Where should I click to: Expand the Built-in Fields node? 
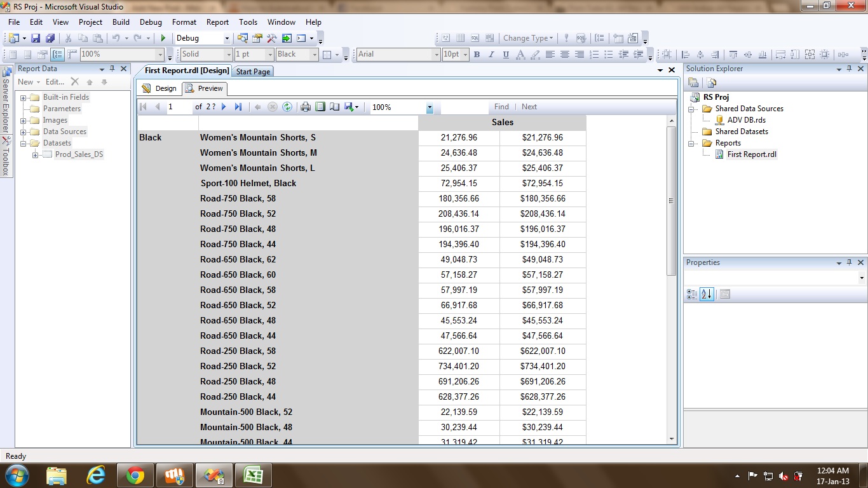point(24,98)
